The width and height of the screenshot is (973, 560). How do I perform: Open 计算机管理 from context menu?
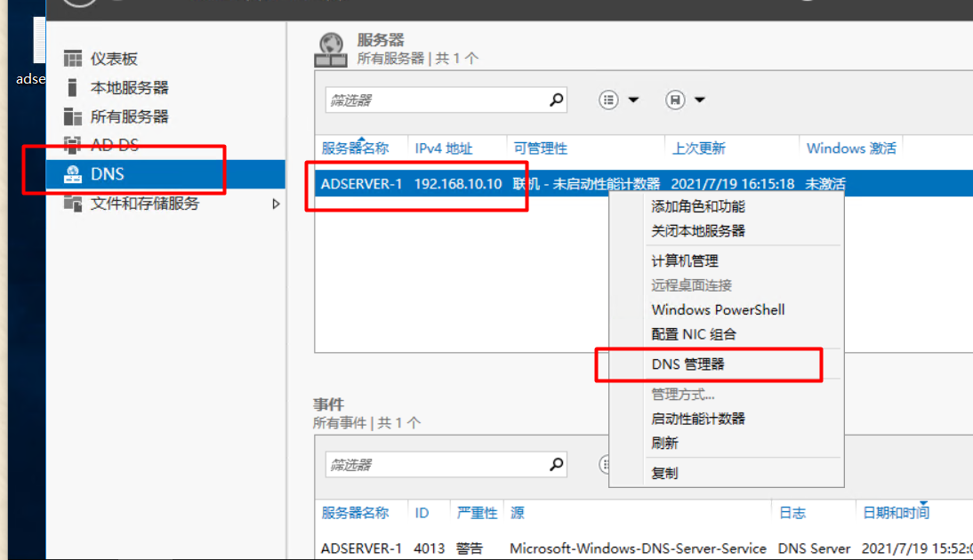pyautogui.click(x=685, y=260)
